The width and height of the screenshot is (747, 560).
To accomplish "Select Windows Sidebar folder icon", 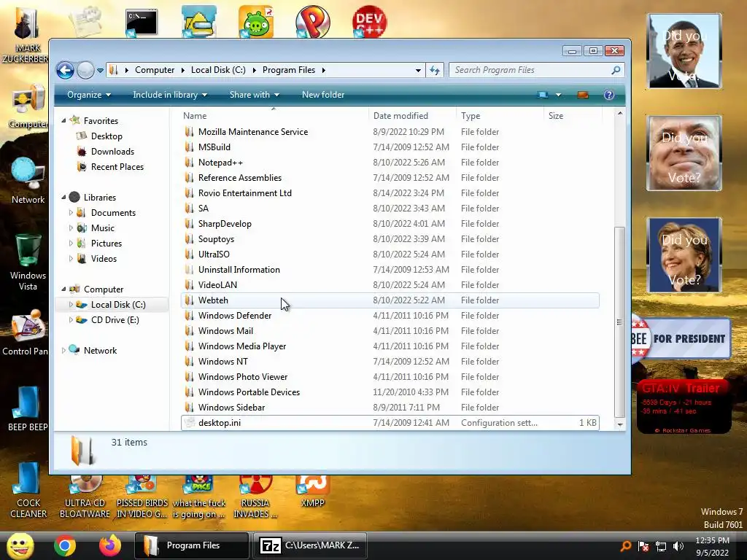I will [x=190, y=407].
